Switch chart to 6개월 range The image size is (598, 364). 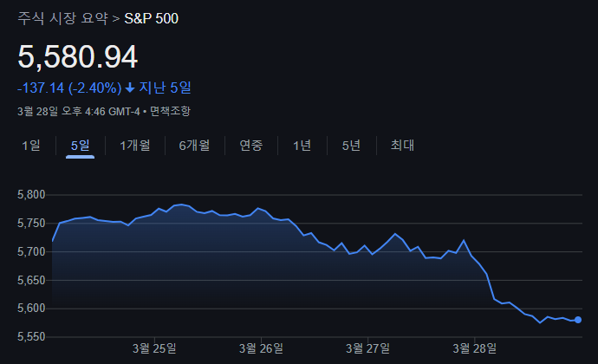(x=194, y=146)
